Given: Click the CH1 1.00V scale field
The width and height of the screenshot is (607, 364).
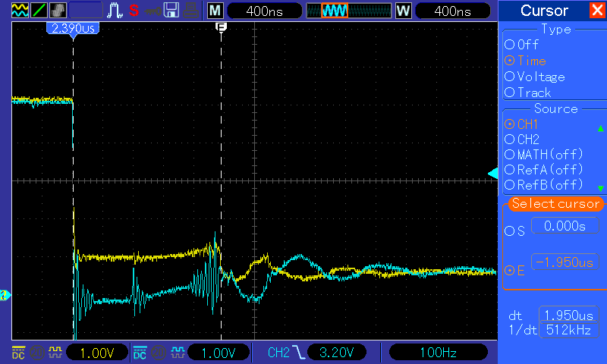Looking at the screenshot, I should pos(97,353).
